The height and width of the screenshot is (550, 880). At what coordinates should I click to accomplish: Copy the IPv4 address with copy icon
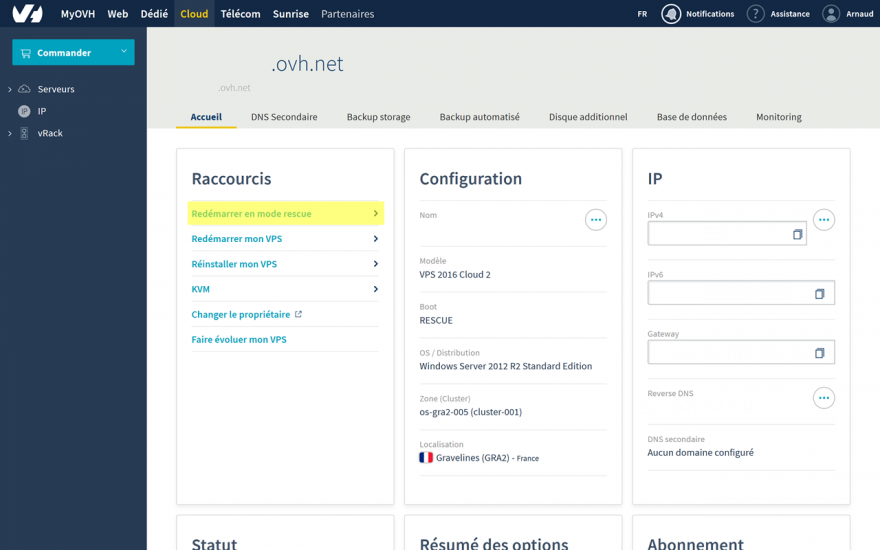pyautogui.click(x=797, y=234)
